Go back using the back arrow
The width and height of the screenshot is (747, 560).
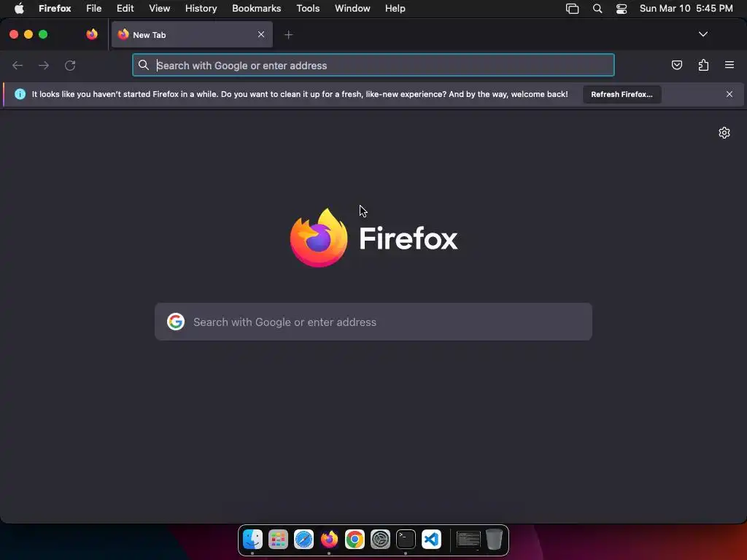tap(18, 65)
